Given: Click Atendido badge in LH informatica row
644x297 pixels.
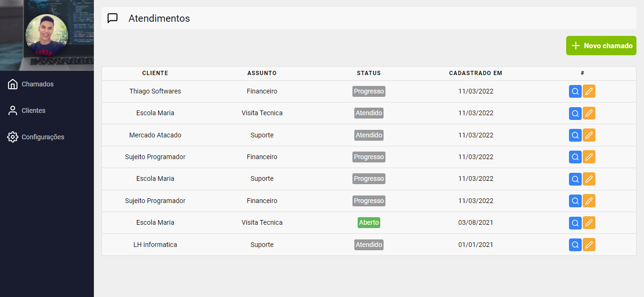Looking at the screenshot, I should [x=369, y=245].
